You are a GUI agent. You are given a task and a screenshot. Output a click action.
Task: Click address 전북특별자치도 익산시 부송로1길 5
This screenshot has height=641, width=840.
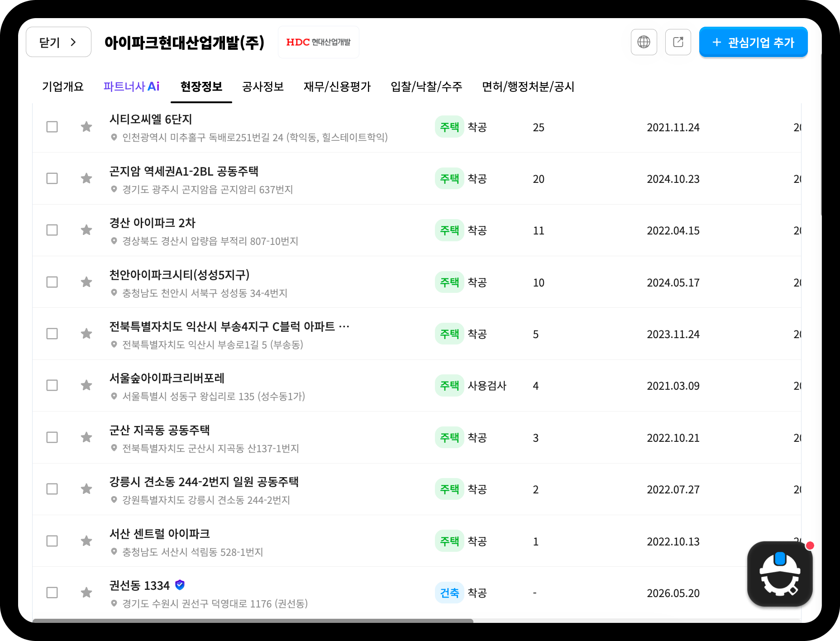213,344
